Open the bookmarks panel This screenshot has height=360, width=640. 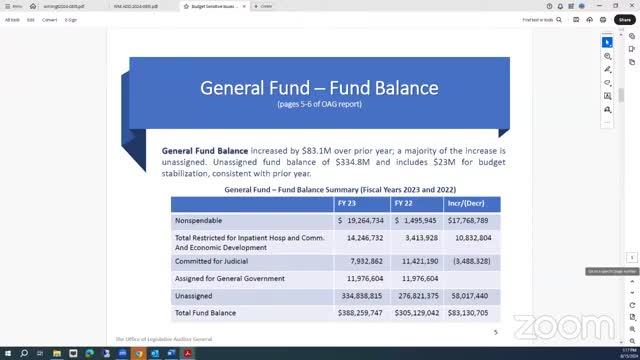click(x=632, y=49)
